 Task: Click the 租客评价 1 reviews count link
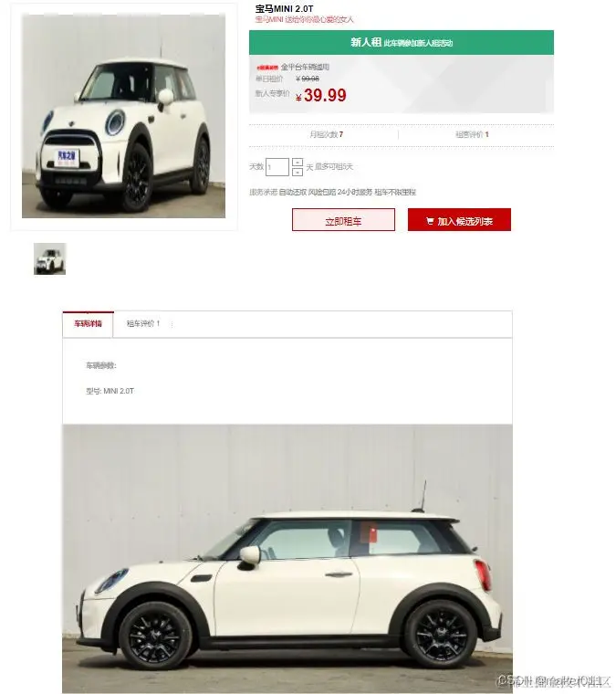tap(472, 134)
